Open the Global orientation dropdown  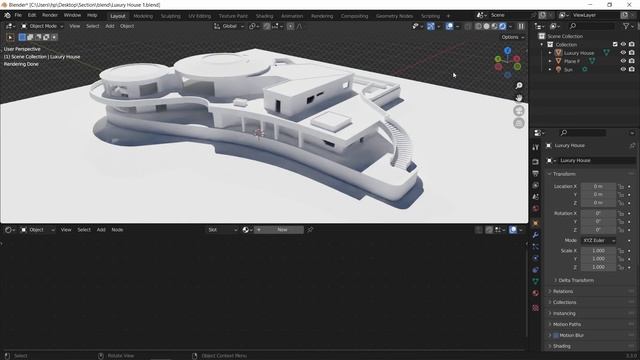(x=229, y=26)
